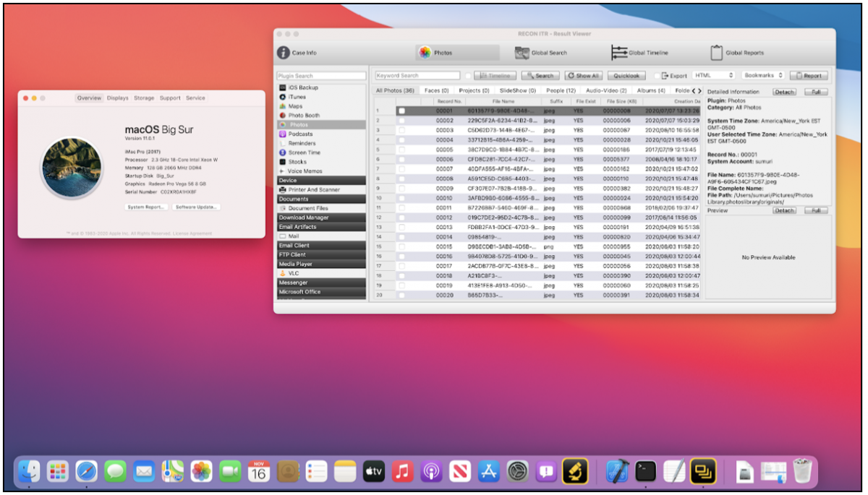
Task: Switch to Storage tab in About window
Action: pos(144,98)
